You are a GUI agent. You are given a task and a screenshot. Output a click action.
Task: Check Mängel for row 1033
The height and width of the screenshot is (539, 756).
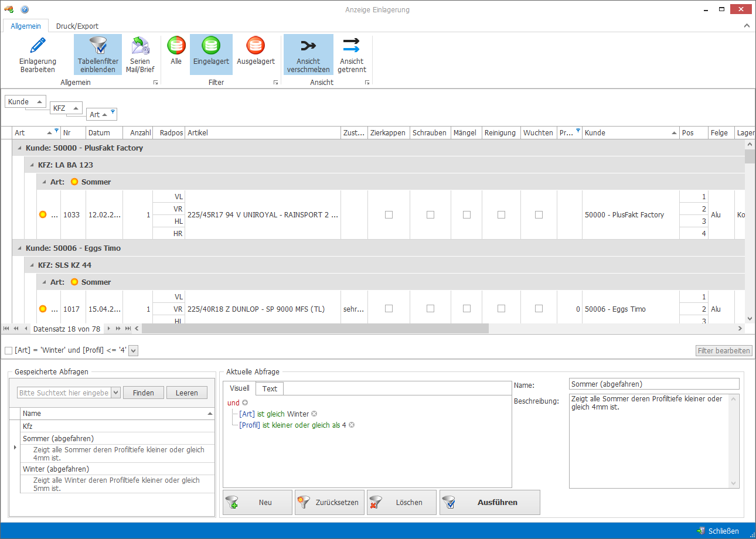(466, 215)
